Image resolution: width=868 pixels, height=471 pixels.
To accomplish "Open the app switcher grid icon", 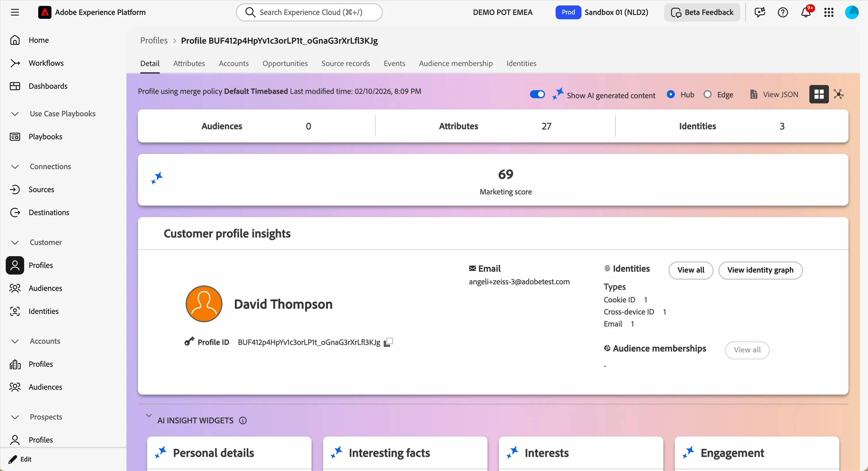I will [829, 12].
